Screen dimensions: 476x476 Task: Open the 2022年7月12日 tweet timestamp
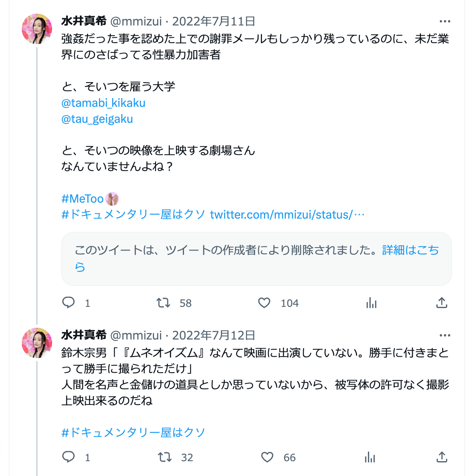(x=213, y=335)
